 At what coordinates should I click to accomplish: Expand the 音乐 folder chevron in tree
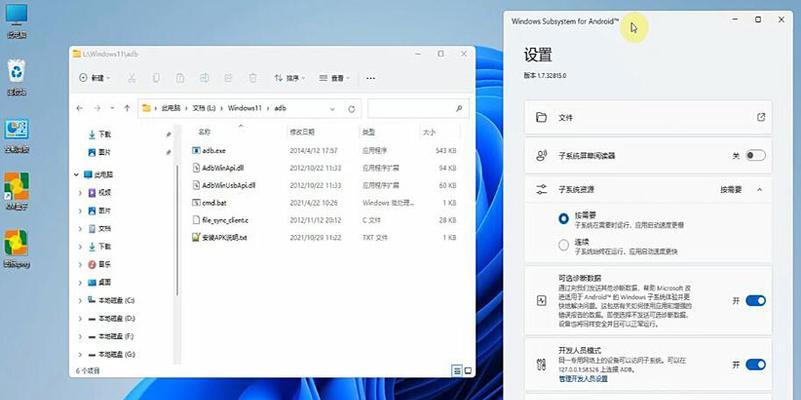tap(80, 265)
